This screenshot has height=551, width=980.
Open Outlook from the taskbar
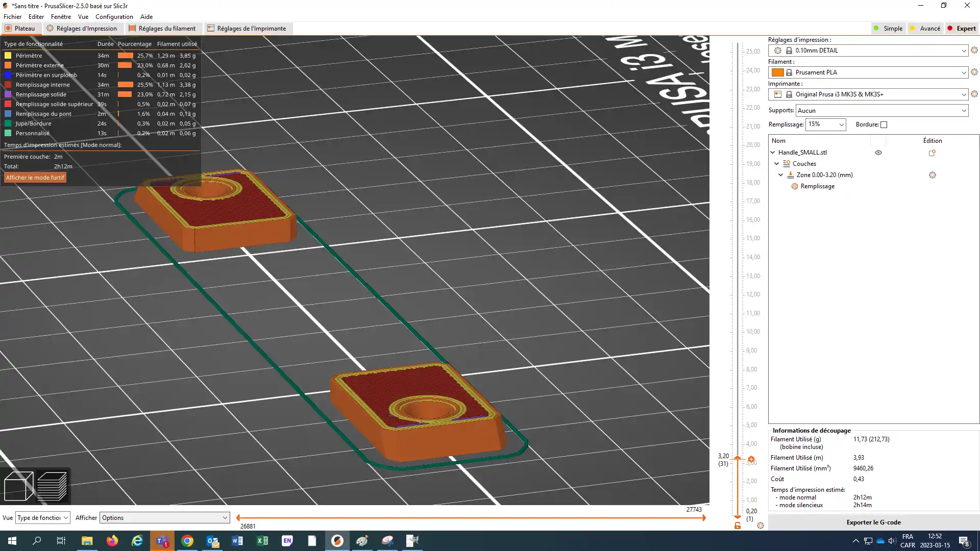(212, 541)
